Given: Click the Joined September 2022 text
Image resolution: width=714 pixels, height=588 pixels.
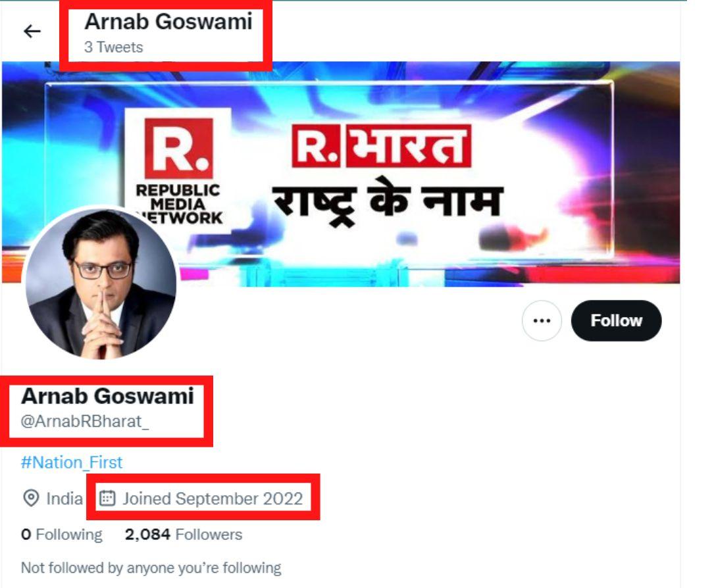Looking at the screenshot, I should click(212, 499).
